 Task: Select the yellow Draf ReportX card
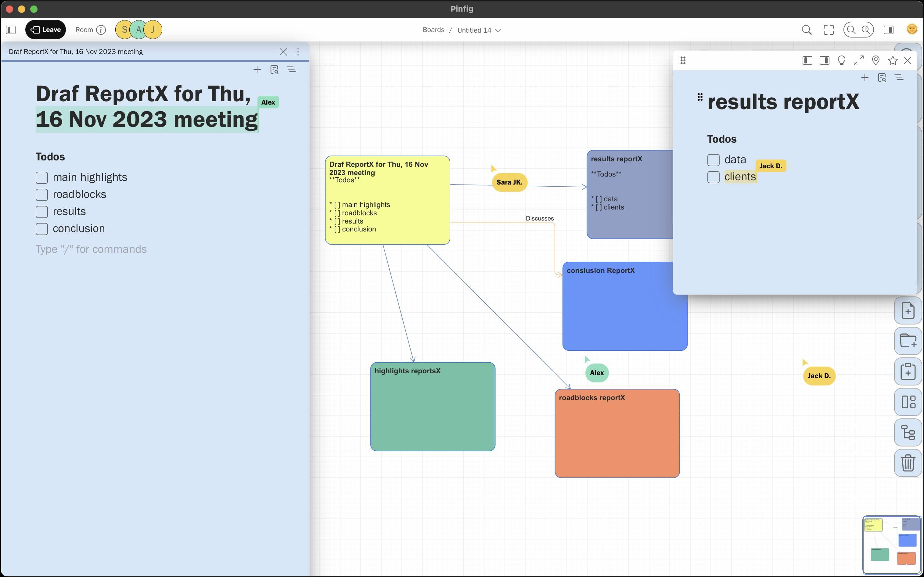387,200
